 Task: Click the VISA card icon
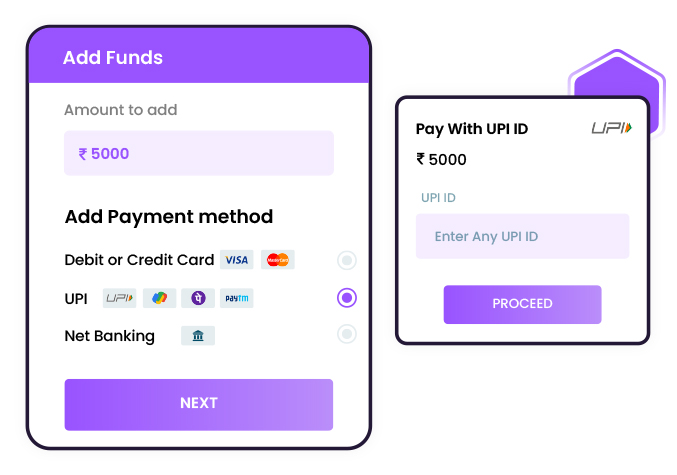point(236,260)
